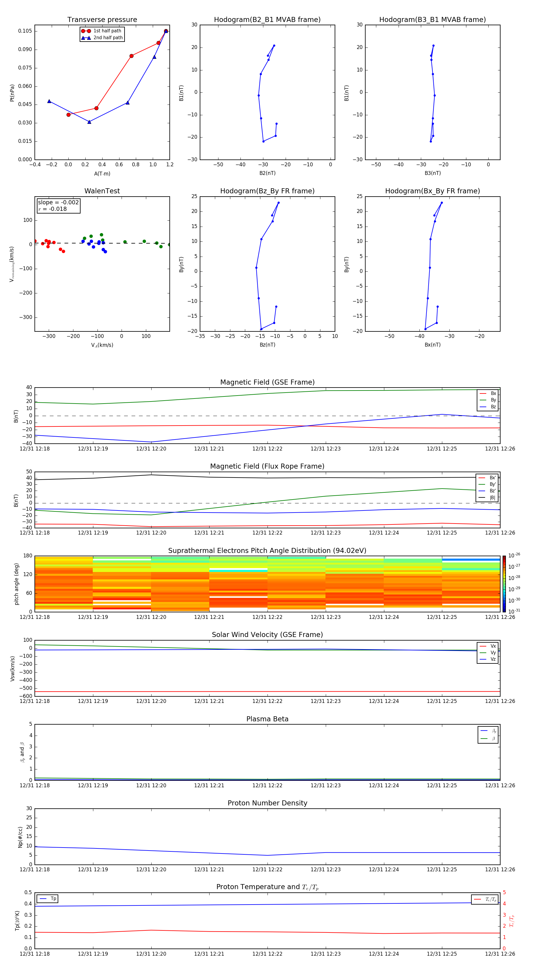
Task: Click the 'slope = -0.002' annotation
Action: click(58, 203)
